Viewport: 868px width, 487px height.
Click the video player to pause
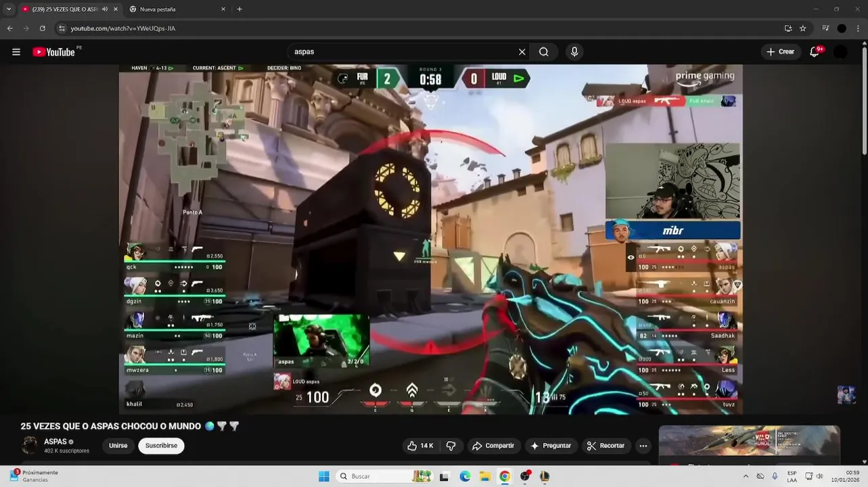pyautogui.click(x=430, y=239)
